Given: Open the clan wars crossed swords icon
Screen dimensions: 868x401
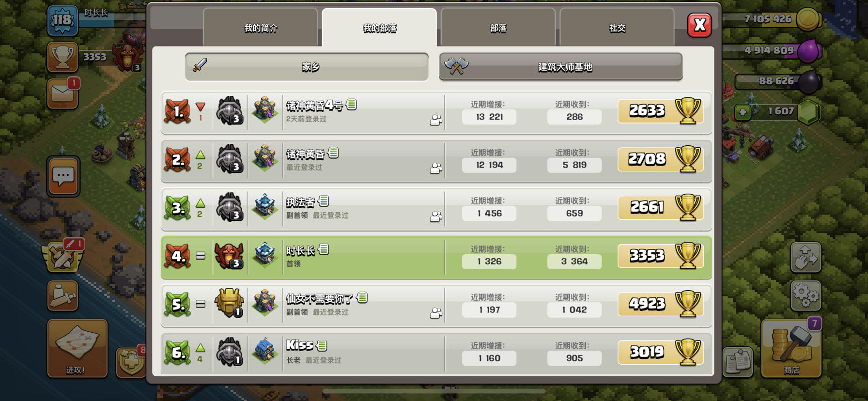Looking at the screenshot, I should point(63,256).
